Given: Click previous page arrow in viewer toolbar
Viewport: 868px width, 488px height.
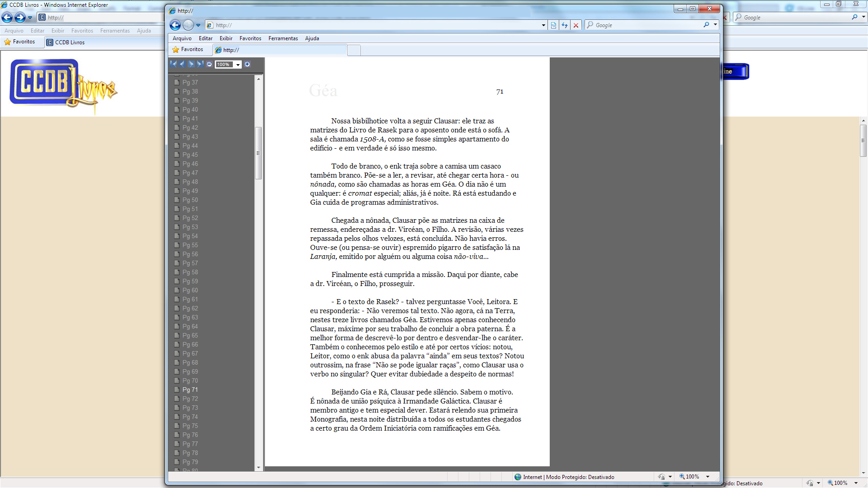Looking at the screenshot, I should [x=182, y=64].
